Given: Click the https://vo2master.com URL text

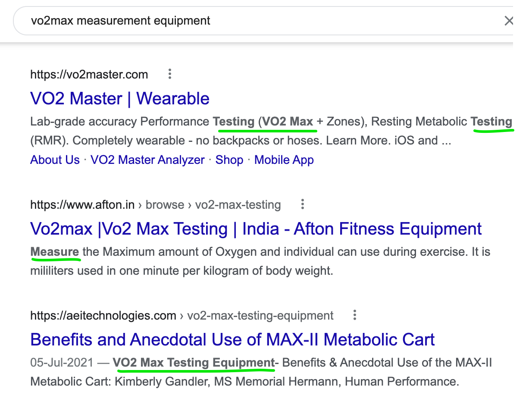Looking at the screenshot, I should (x=89, y=75).
